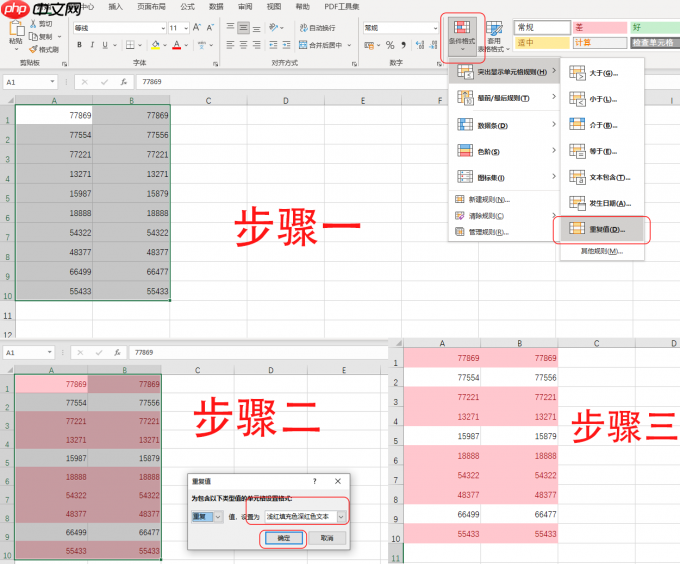Open the 浅红填充色深红色文本 format dropdown

point(341,517)
